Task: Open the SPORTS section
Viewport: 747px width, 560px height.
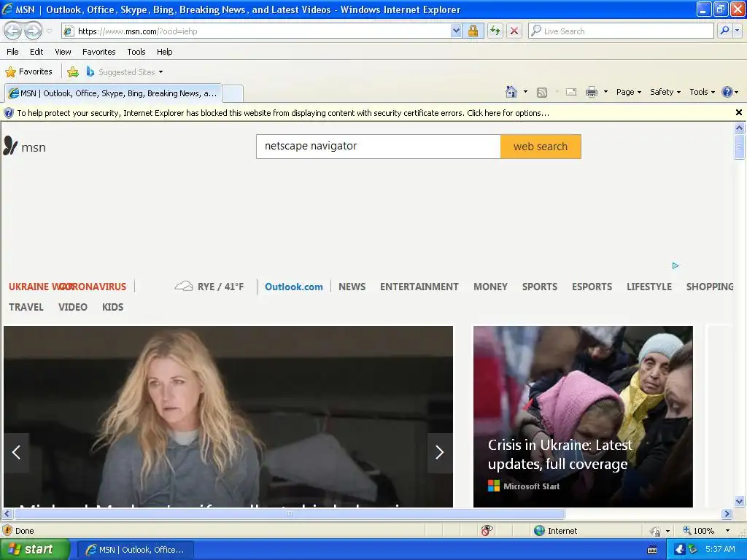Action: point(539,287)
